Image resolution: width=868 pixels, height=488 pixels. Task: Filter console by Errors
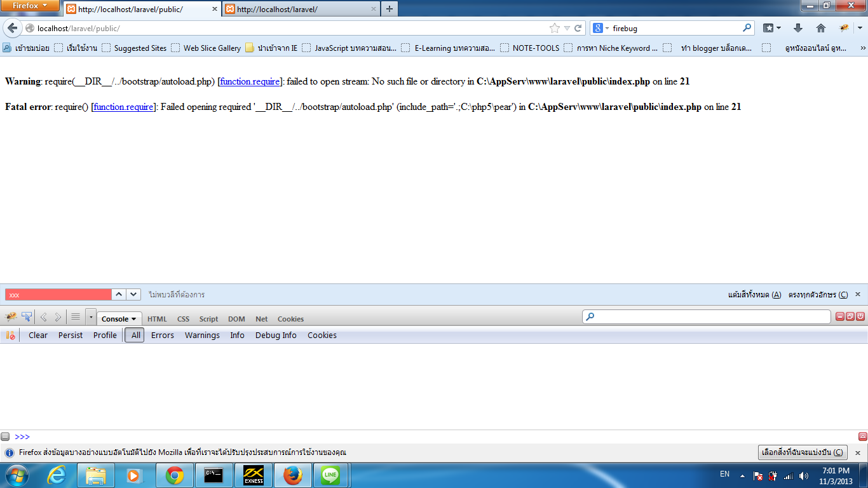(x=163, y=335)
